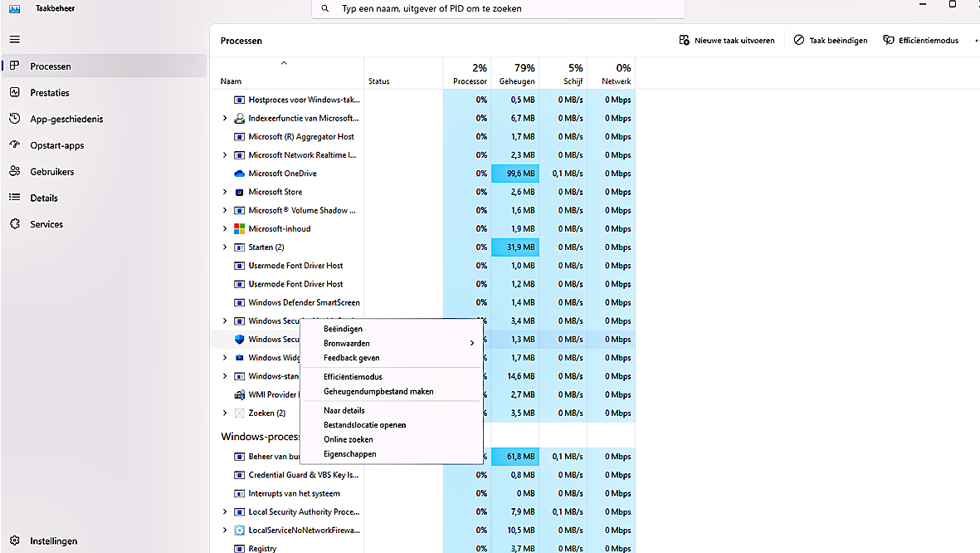Click the Task Manager title bar icon
Screen dimensions: 980x553
pos(14,9)
